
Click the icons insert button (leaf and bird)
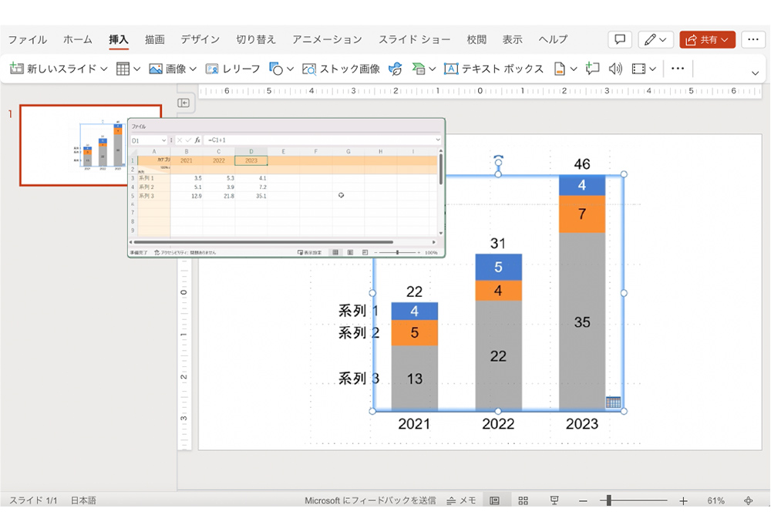[x=395, y=69]
